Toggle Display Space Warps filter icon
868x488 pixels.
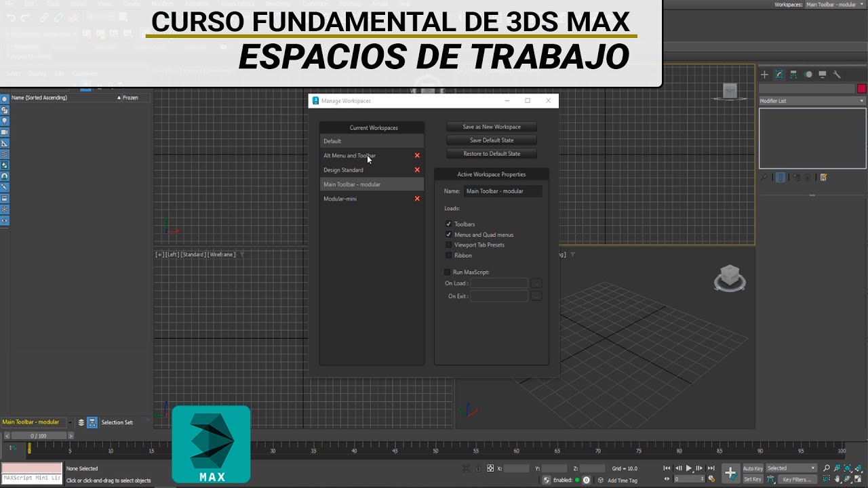[x=5, y=154]
